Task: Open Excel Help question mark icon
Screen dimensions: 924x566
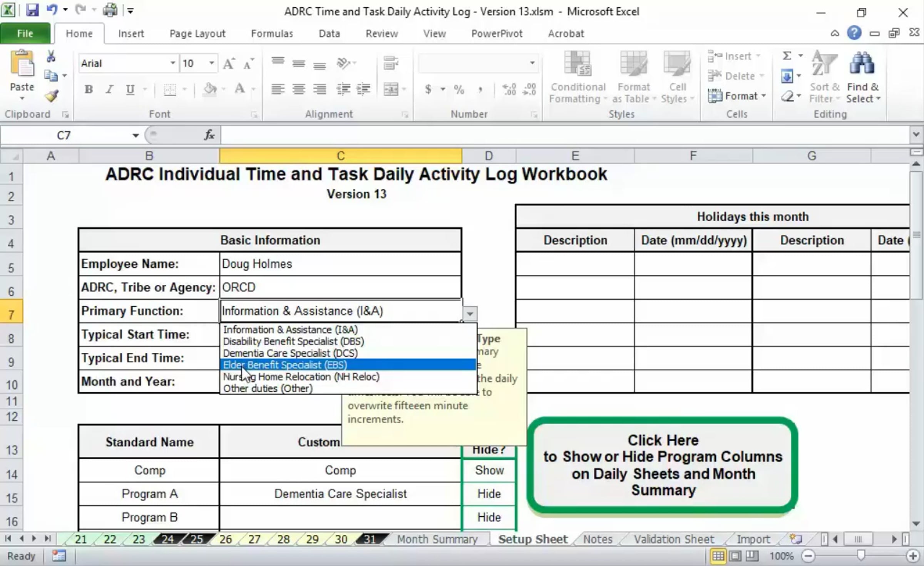Action: [x=854, y=33]
